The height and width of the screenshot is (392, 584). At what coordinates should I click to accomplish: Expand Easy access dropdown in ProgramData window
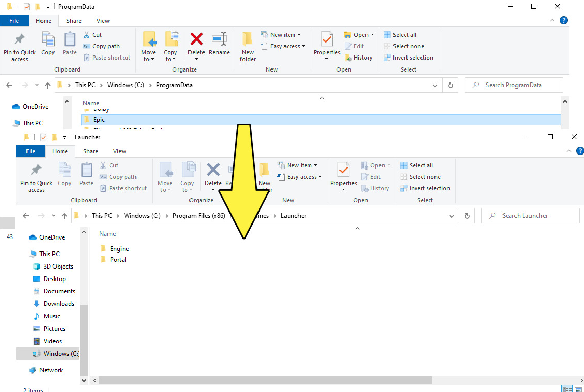point(303,47)
